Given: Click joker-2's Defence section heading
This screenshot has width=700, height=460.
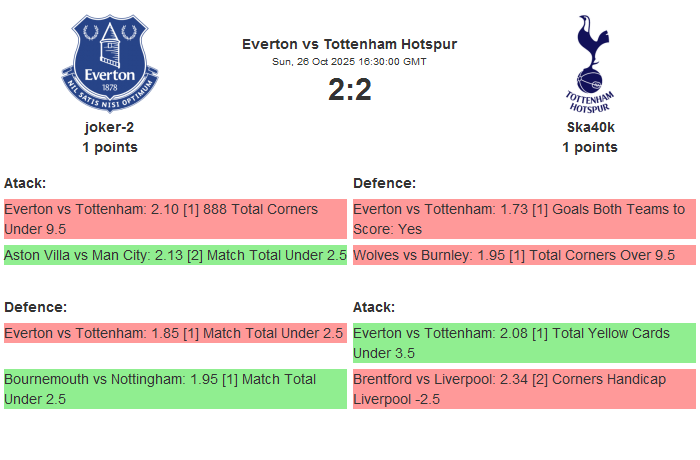Looking at the screenshot, I should [x=35, y=307].
